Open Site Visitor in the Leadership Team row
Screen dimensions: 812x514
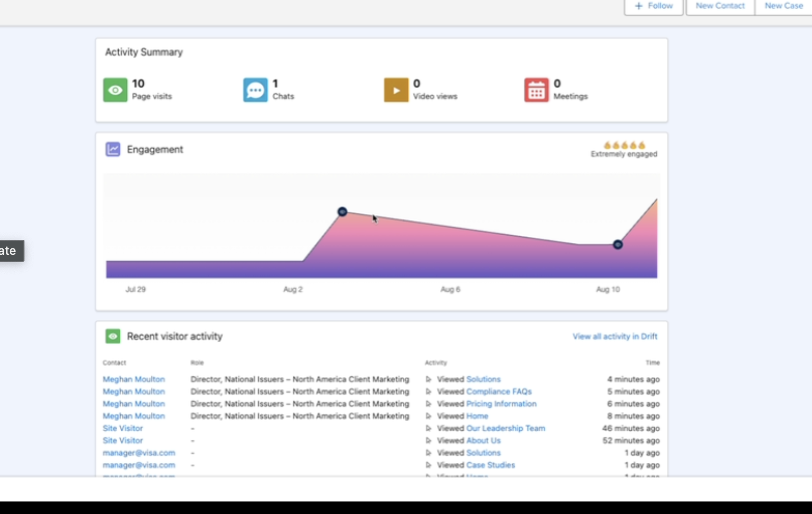123,428
